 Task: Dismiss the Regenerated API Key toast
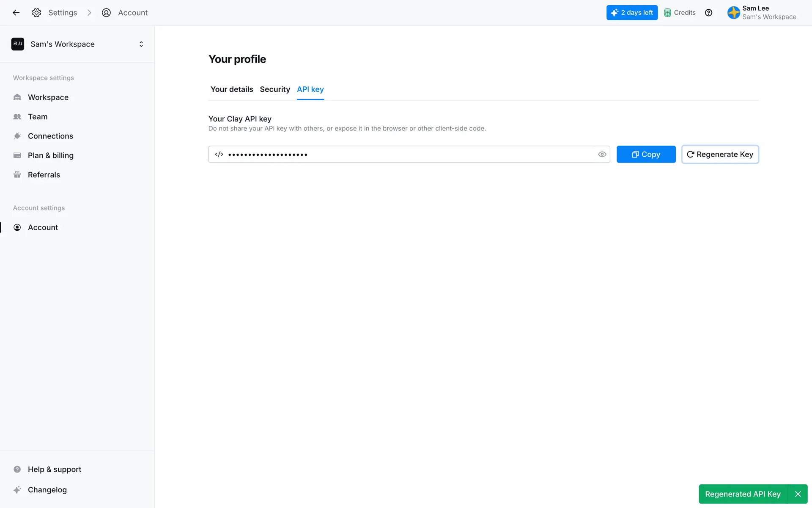pyautogui.click(x=798, y=494)
